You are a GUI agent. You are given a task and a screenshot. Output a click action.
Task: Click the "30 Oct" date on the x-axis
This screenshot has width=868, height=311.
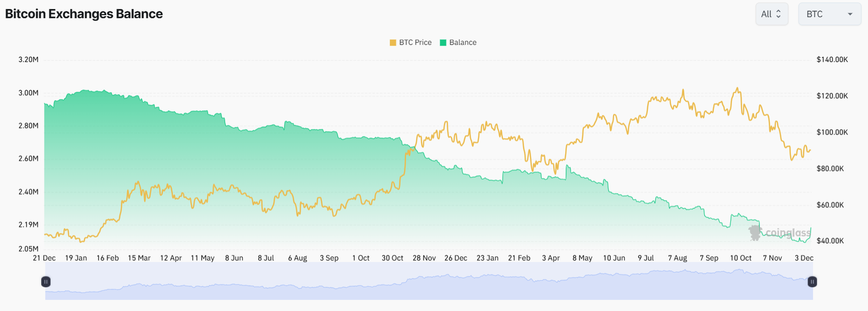(x=392, y=258)
